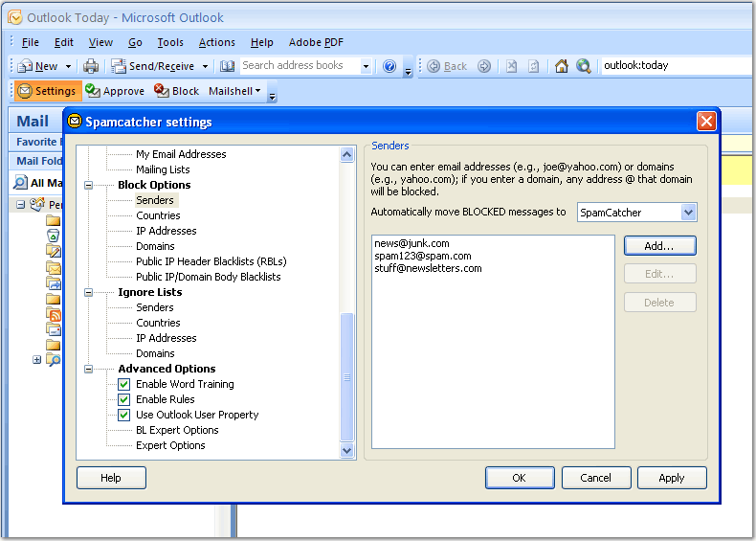Image resolution: width=756 pixels, height=541 pixels.
Task: Uncheck the Enable Rules checkbox
Action: [x=124, y=399]
